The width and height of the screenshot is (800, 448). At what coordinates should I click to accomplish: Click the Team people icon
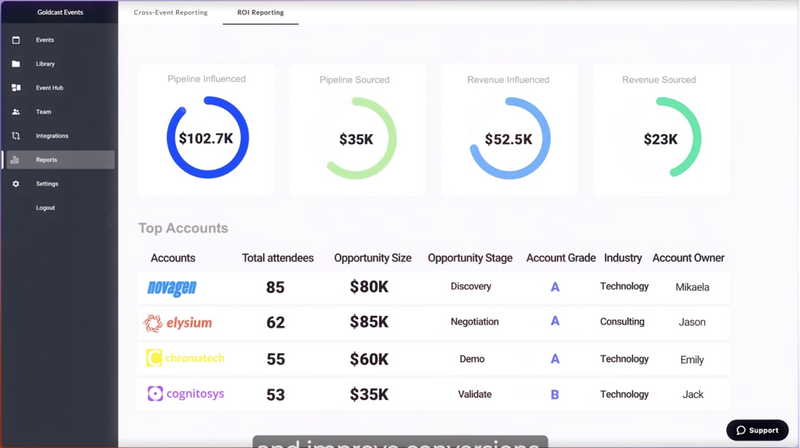[16, 112]
